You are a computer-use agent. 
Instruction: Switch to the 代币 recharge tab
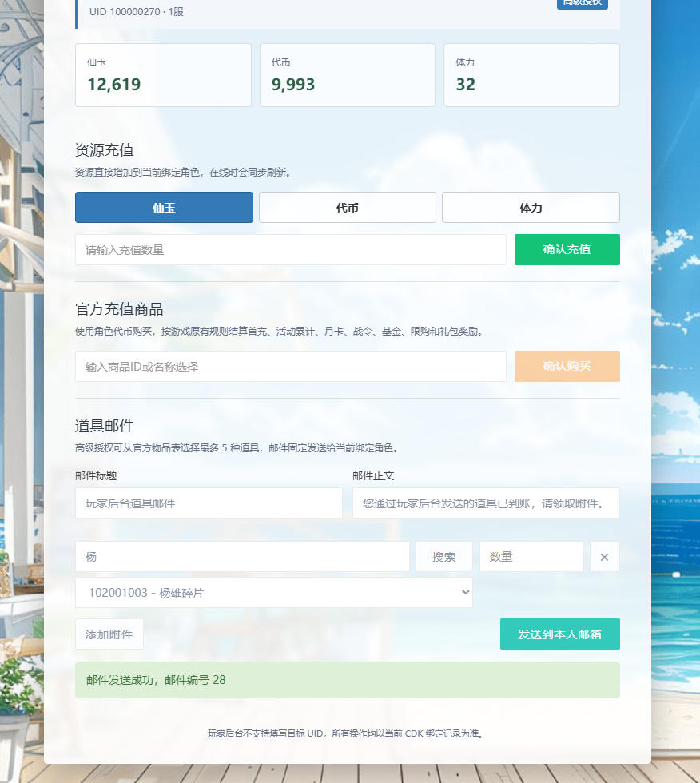click(x=348, y=207)
